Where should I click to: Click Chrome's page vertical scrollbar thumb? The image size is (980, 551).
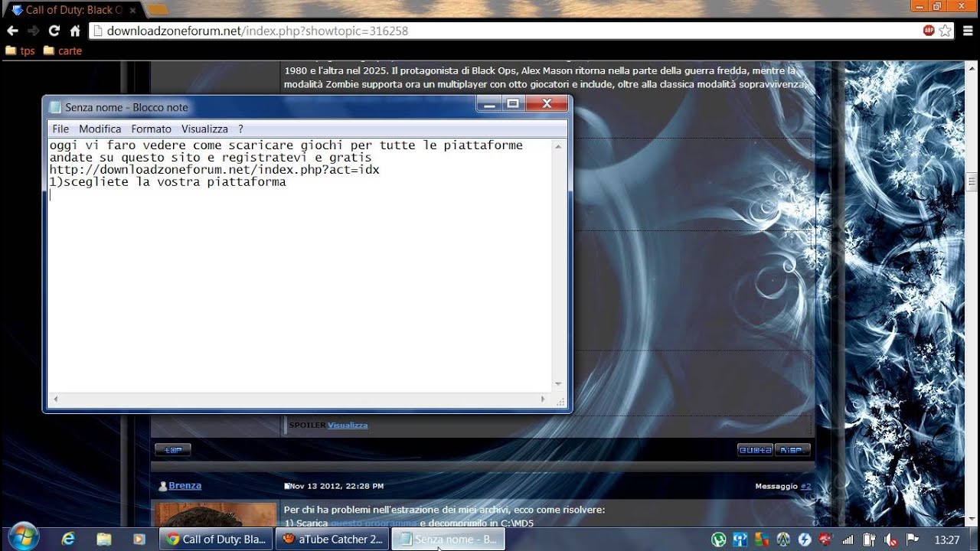point(972,181)
